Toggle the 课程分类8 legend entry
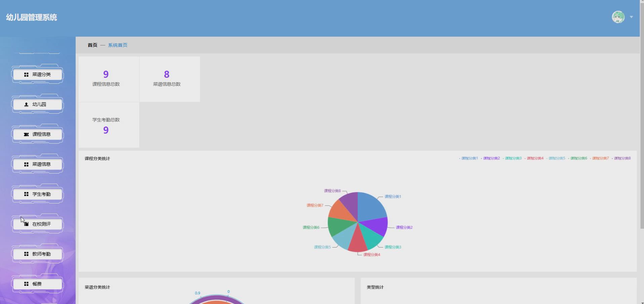 [621, 158]
